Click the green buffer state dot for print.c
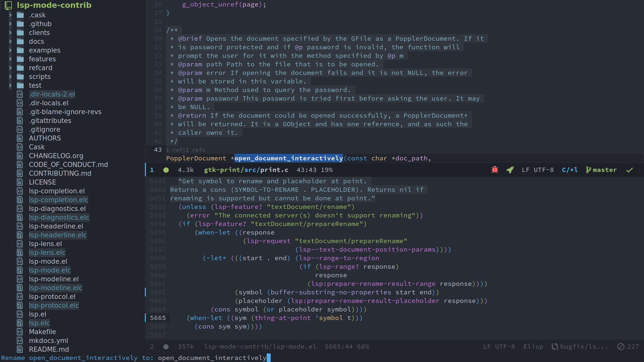 tap(166, 170)
